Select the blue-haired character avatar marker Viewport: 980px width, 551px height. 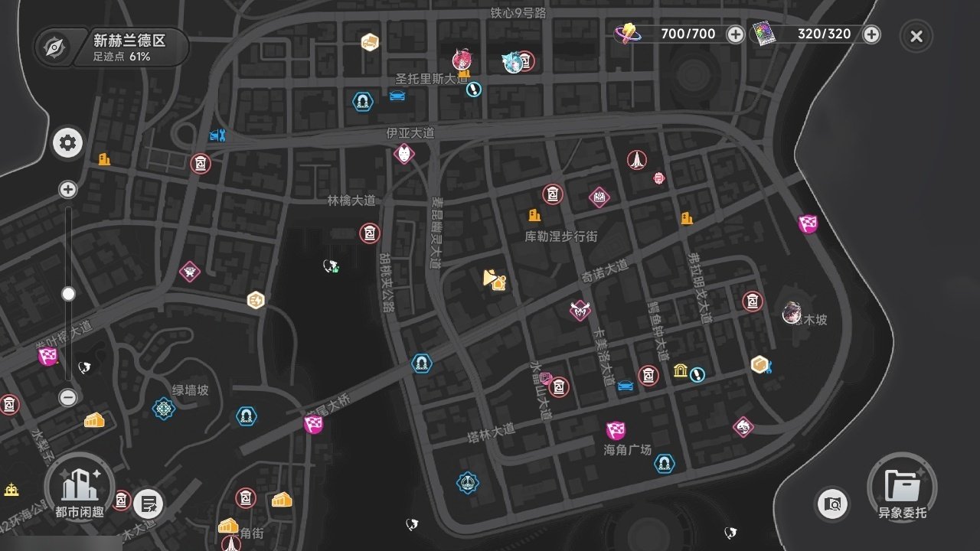(511, 62)
